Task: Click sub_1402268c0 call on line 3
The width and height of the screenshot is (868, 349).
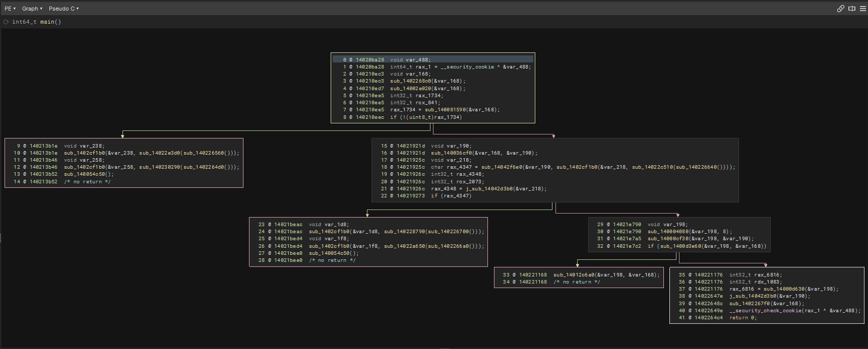Action: [411, 81]
